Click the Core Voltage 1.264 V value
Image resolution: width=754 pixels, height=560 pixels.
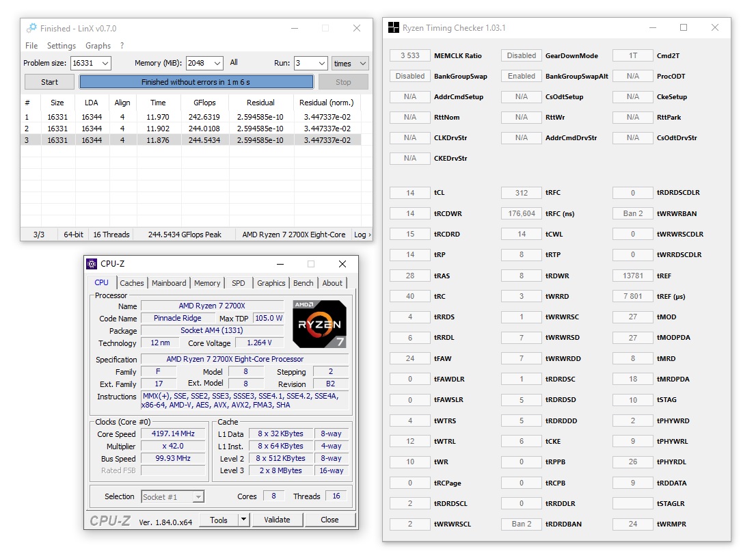click(x=259, y=343)
